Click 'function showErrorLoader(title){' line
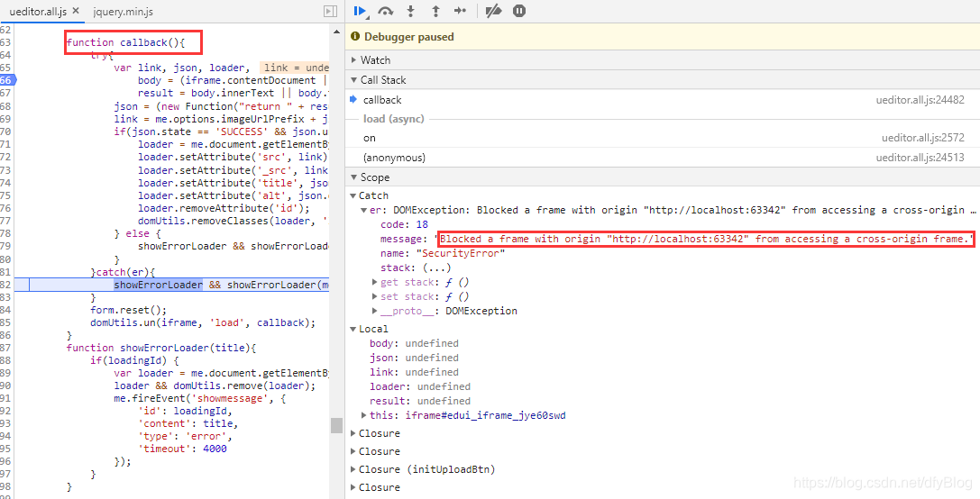Image resolution: width=980 pixels, height=499 pixels. coord(161,348)
